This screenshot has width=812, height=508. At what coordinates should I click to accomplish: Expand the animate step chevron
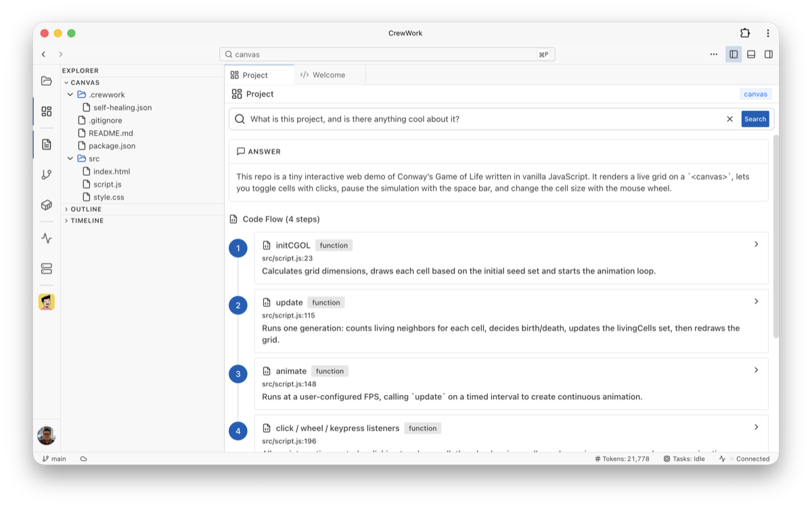(757, 370)
